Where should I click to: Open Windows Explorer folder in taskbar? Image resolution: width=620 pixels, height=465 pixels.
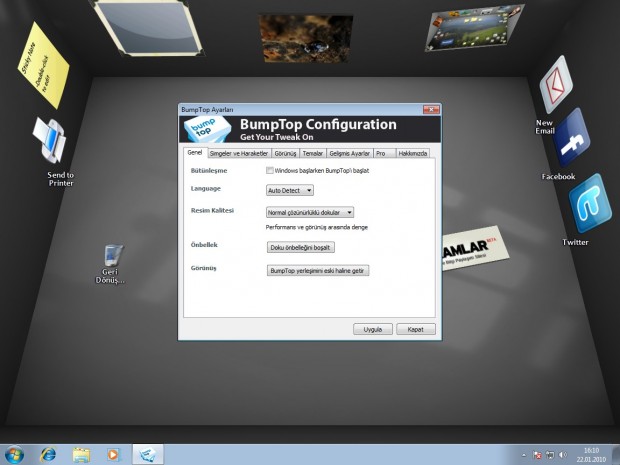pos(81,455)
